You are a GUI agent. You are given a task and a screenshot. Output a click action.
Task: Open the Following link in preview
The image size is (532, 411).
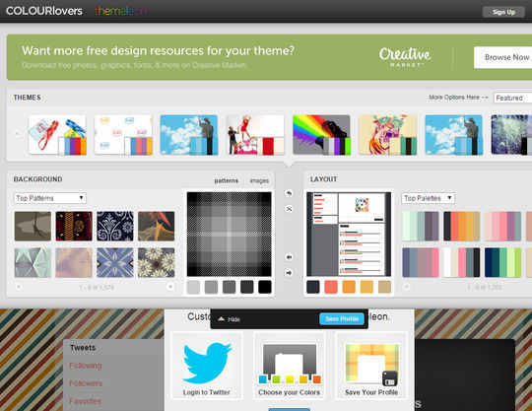[x=86, y=366]
